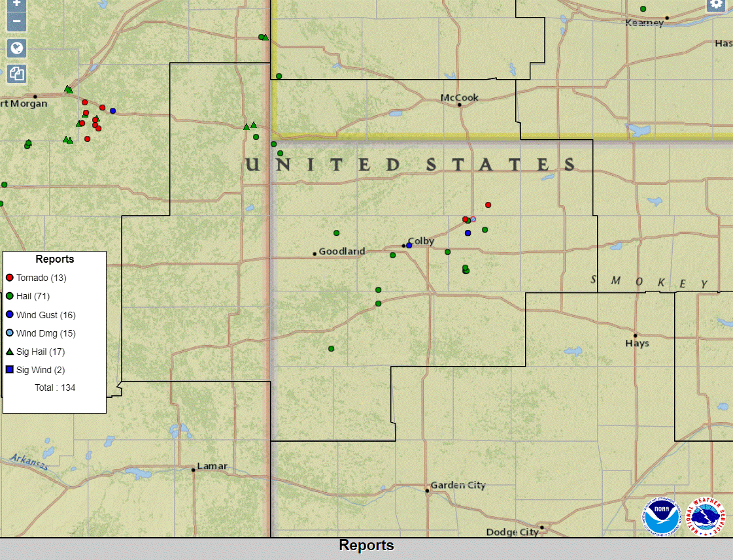The width and height of the screenshot is (733, 560).
Task: Open the gear settings icon at top right
Action: (716, 4)
